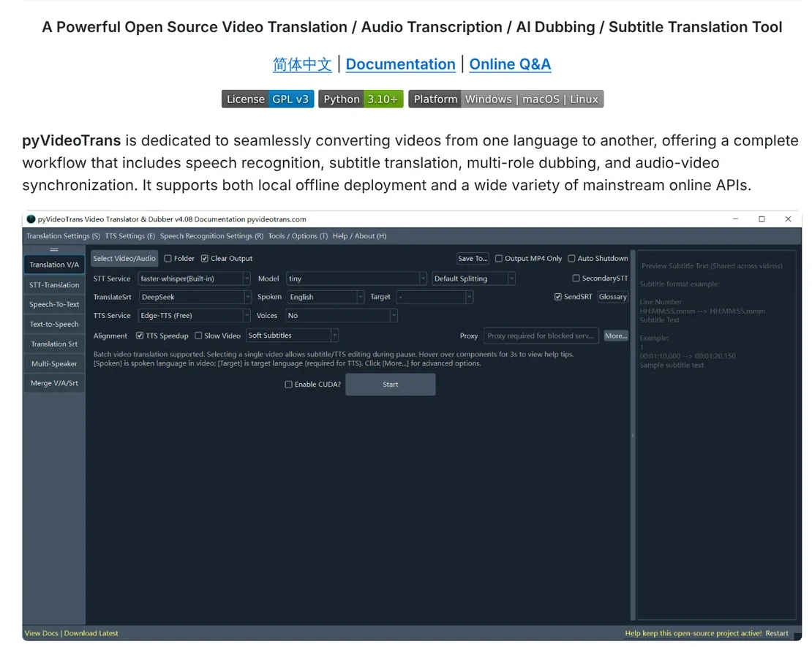Switch to Text-to-Speech sidebar tab
This screenshot has width=812, height=647.
[54, 324]
